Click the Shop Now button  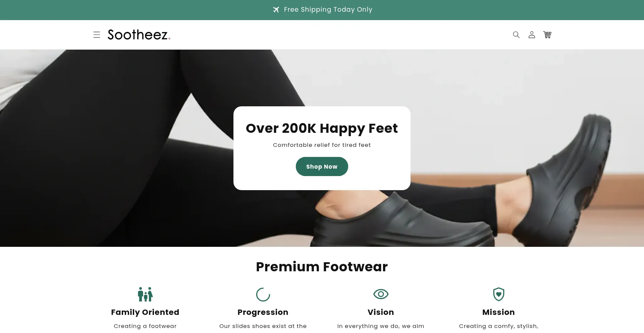(322, 166)
